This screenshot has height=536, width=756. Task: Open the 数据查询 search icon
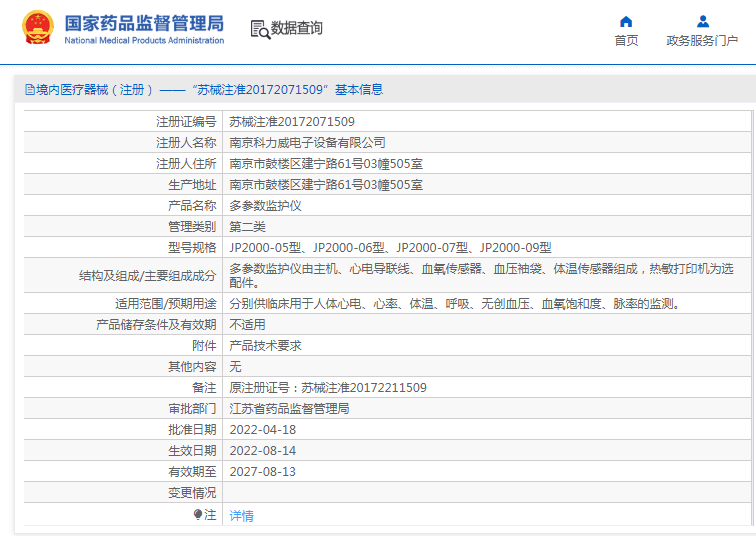(x=260, y=29)
